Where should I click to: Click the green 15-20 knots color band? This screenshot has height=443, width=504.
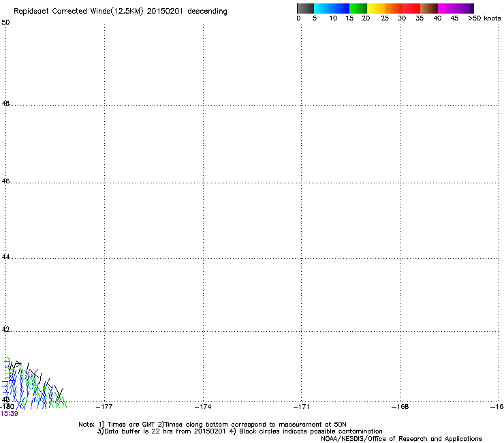358,8
